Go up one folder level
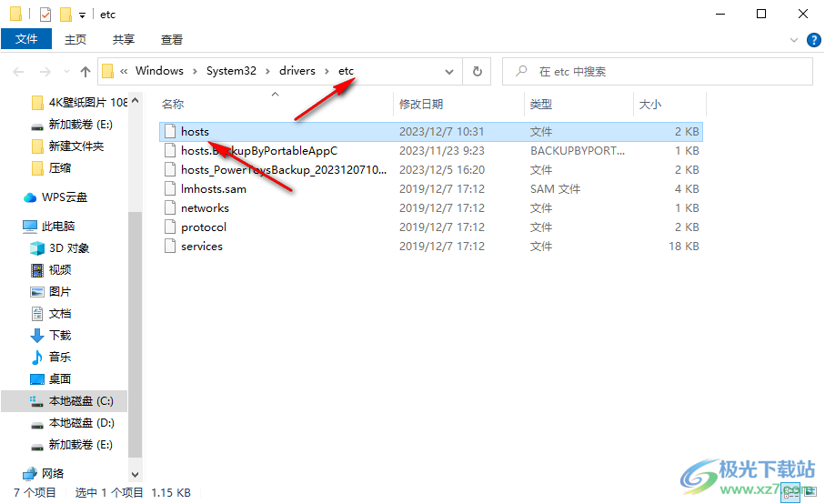Image resolution: width=825 pixels, height=504 pixels. [x=86, y=72]
